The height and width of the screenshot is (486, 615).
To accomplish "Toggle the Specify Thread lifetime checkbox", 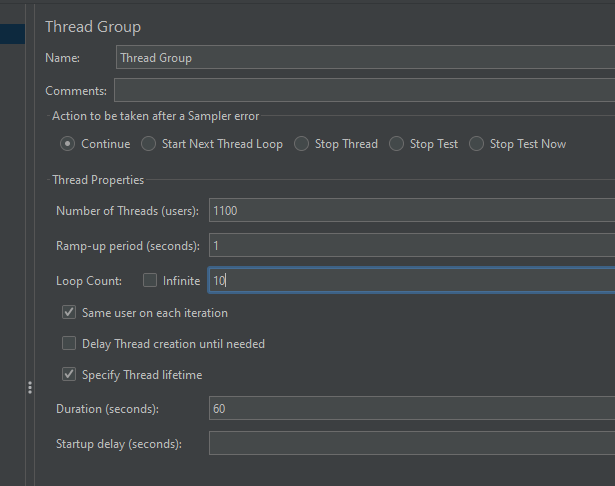I will pyautogui.click(x=69, y=375).
